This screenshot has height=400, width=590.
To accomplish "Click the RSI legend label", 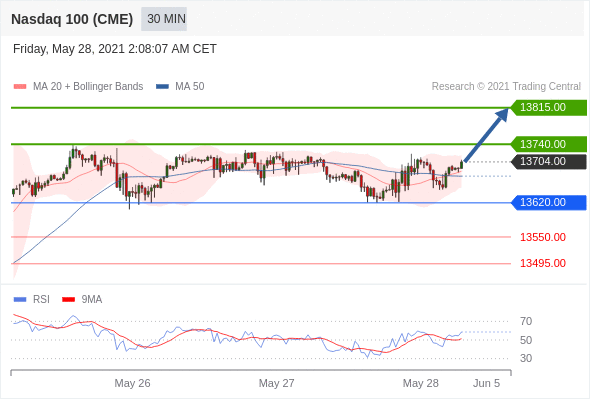I will pos(41,300).
